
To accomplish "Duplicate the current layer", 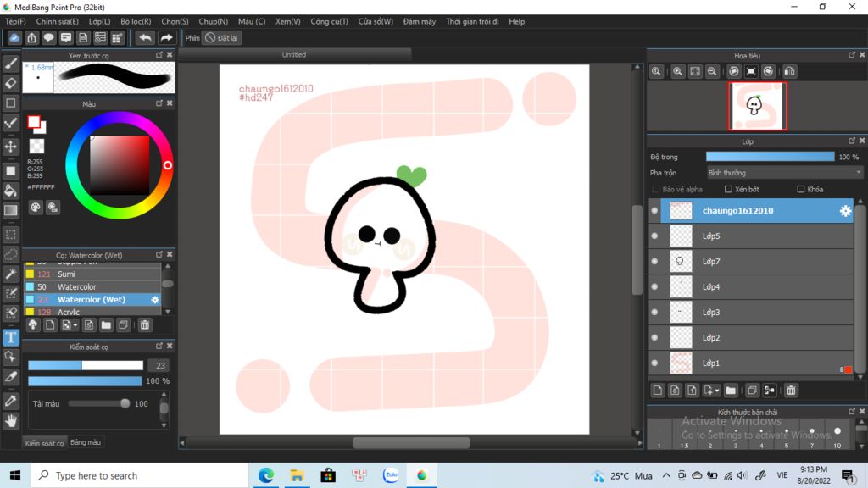I will (752, 391).
